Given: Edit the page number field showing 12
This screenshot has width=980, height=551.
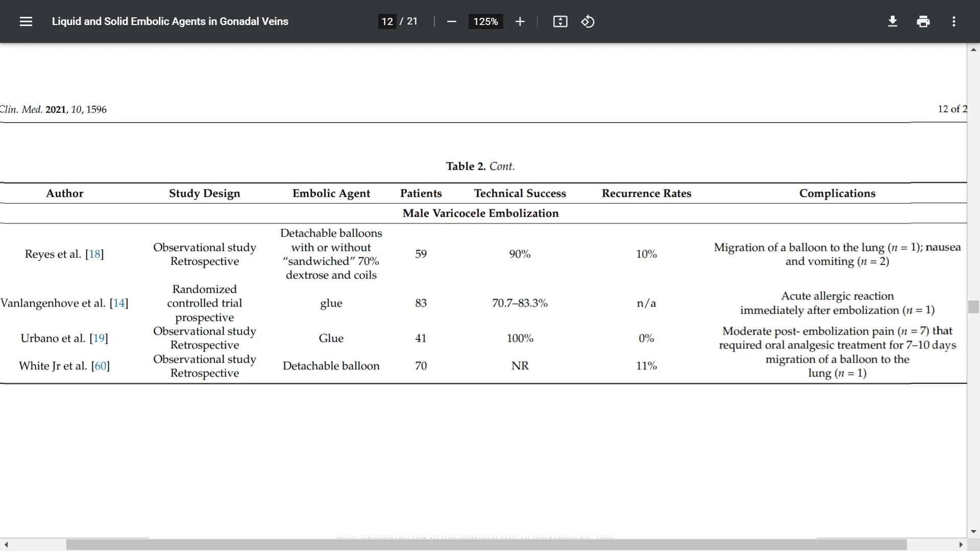Looking at the screenshot, I should pos(387,21).
